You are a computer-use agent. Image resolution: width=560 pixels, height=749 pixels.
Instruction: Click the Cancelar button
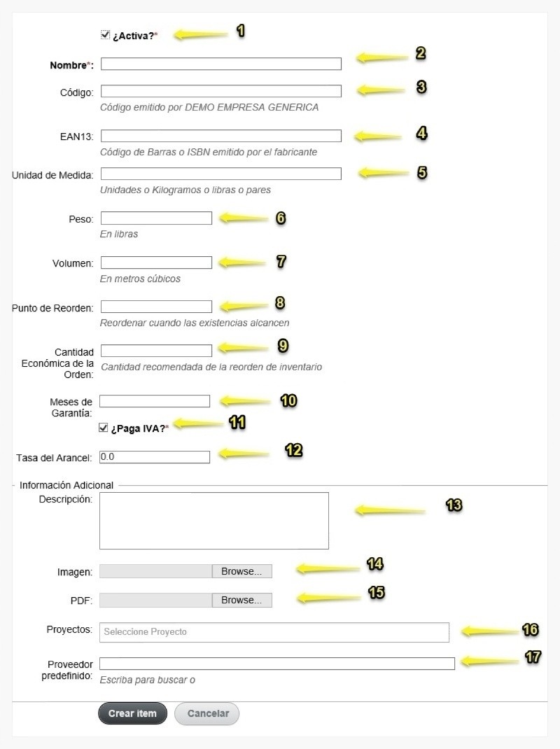207,714
